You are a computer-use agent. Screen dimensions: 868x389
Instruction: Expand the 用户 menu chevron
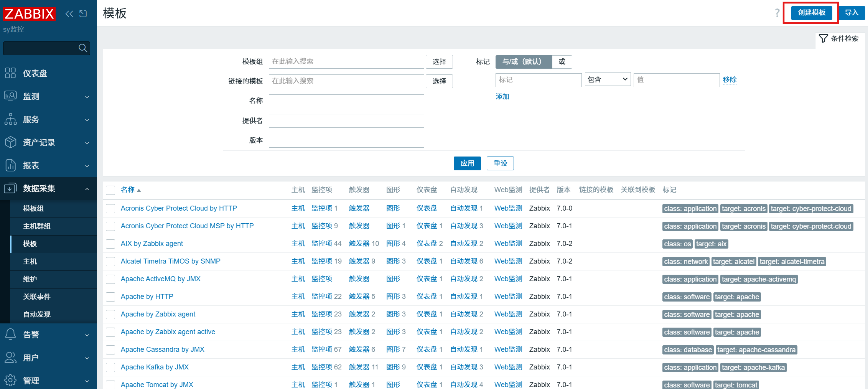coord(87,358)
